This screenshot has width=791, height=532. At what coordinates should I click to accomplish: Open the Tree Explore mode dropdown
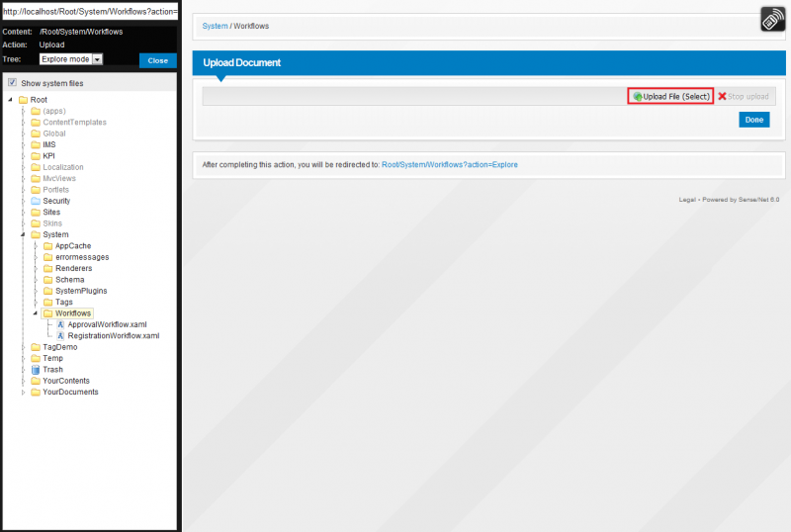point(71,59)
